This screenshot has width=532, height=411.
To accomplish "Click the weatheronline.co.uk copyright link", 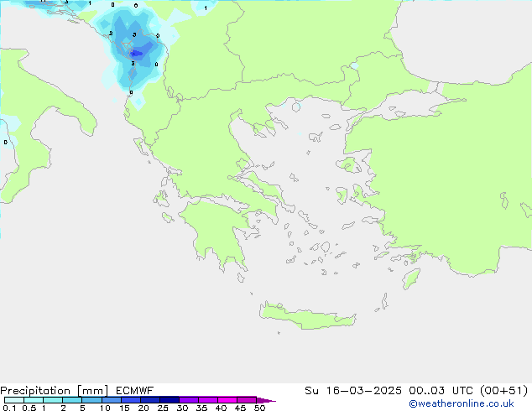I will (x=462, y=403).
